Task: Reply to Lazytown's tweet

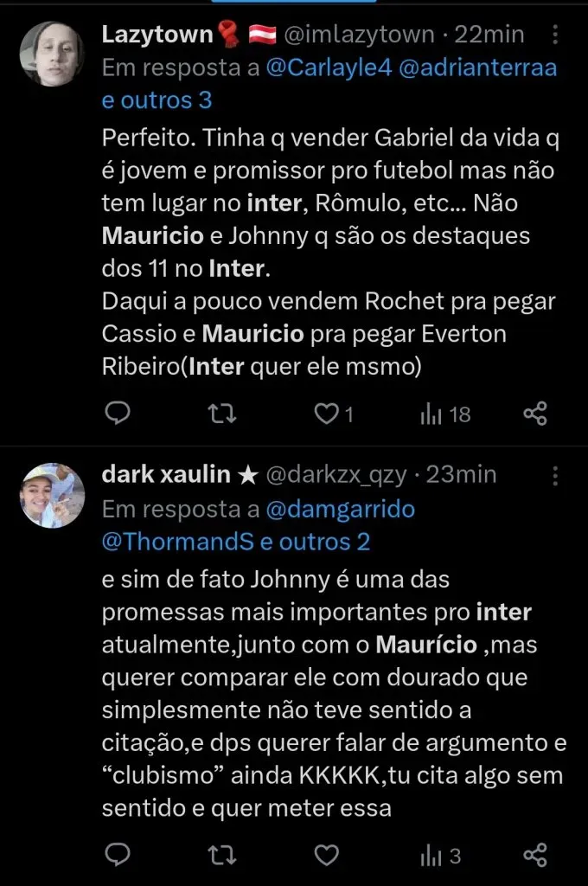Action: [117, 414]
